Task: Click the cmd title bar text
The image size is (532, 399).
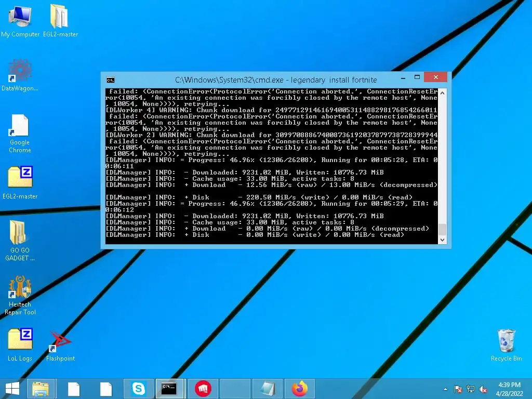Action: [276, 80]
